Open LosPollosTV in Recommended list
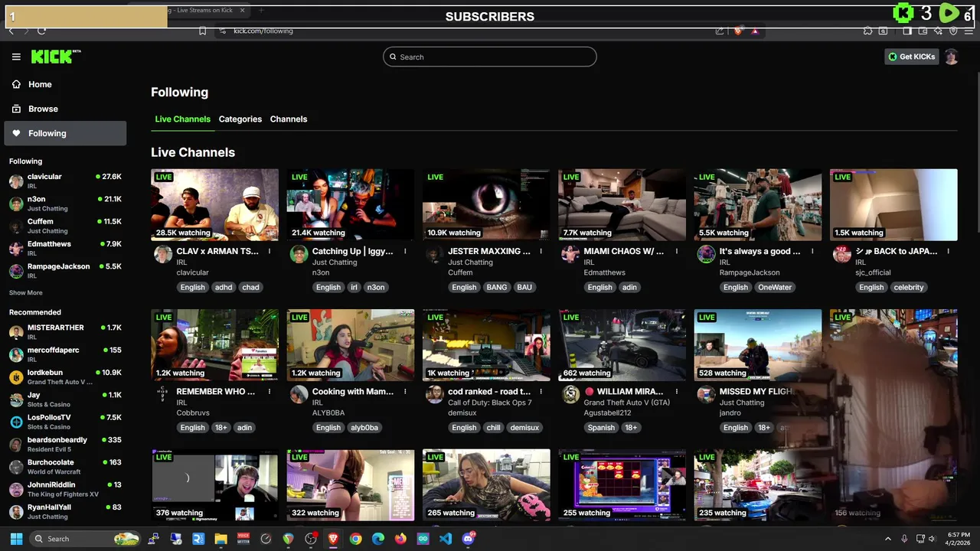Viewport: 980px width, 551px height. point(65,422)
